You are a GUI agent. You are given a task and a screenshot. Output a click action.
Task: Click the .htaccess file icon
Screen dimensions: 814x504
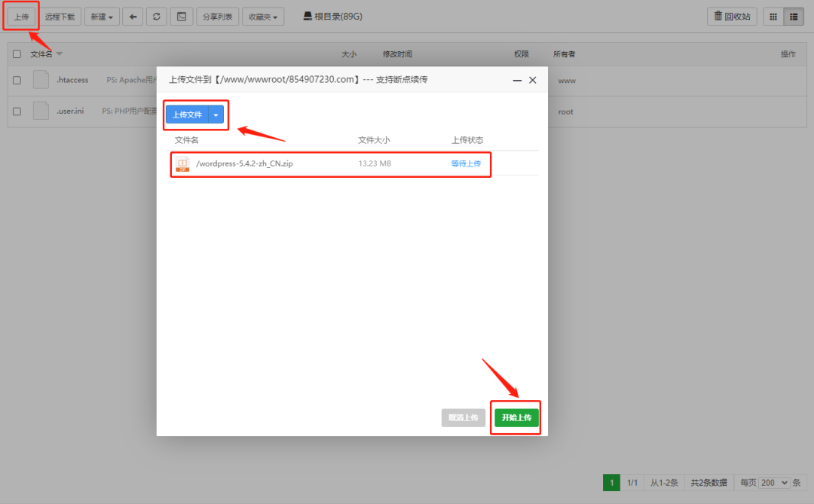point(41,79)
